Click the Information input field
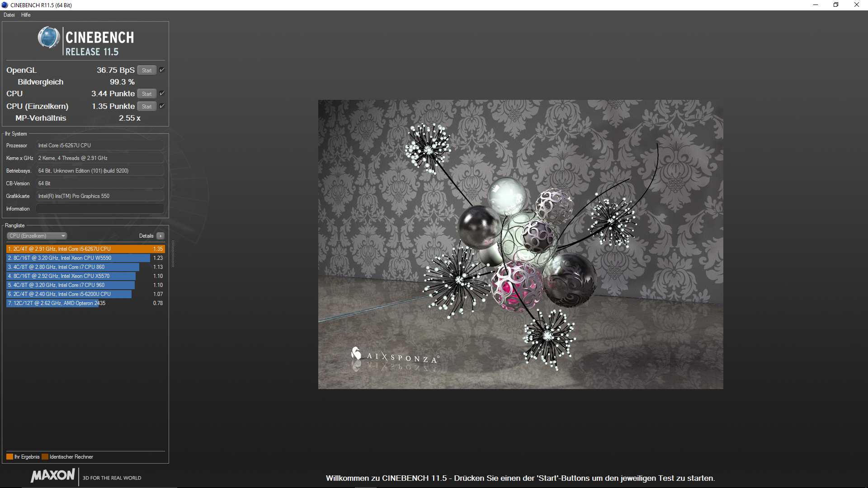Viewport: 868px width, 488px height. pos(100,209)
